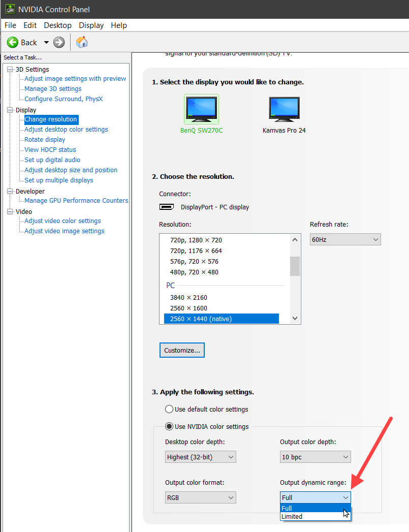409x532 pixels.
Task: Open Adjust image settings with preview
Action: click(x=75, y=79)
